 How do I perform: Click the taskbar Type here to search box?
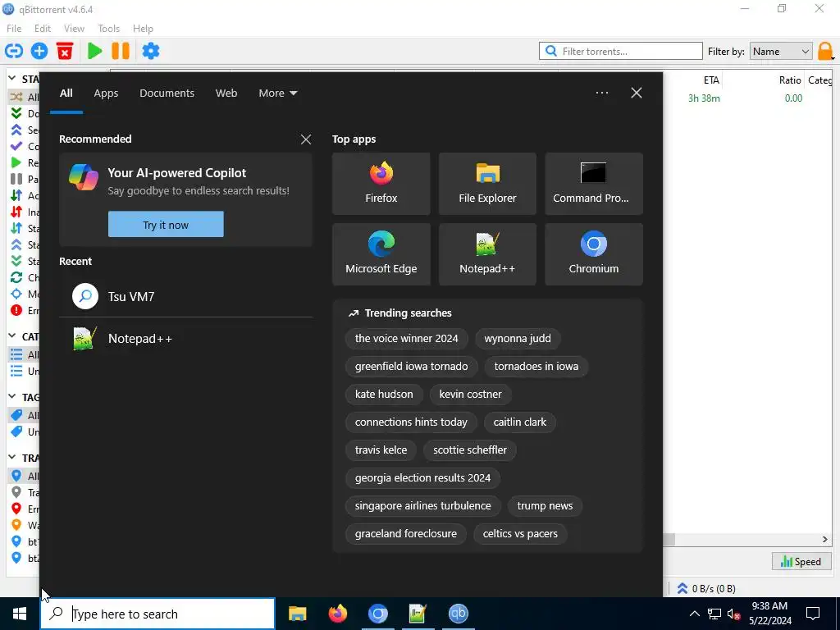157,614
